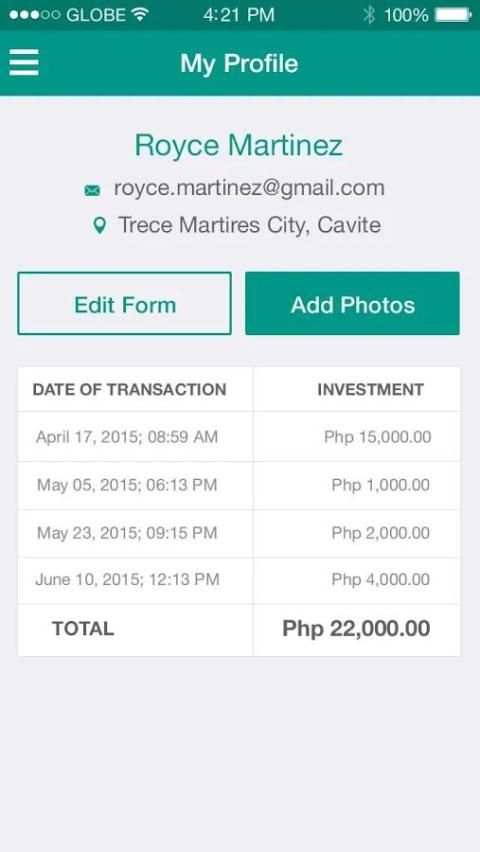Tap the Wi-Fi status icon

pyautogui.click(x=141, y=15)
